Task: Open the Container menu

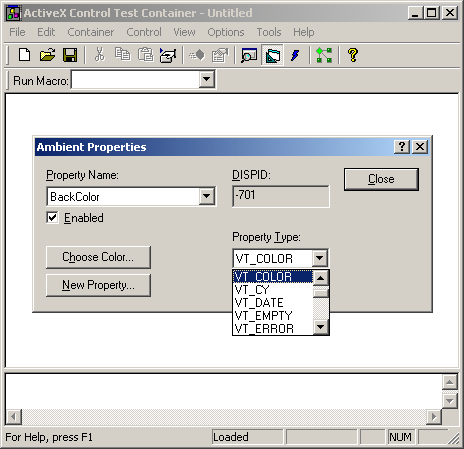Action: pos(91,32)
